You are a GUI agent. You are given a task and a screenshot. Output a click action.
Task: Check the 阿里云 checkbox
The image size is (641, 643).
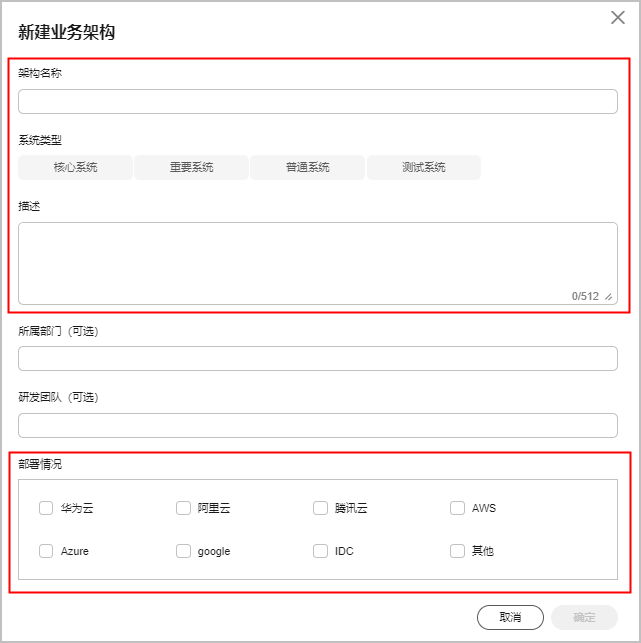coord(183,508)
